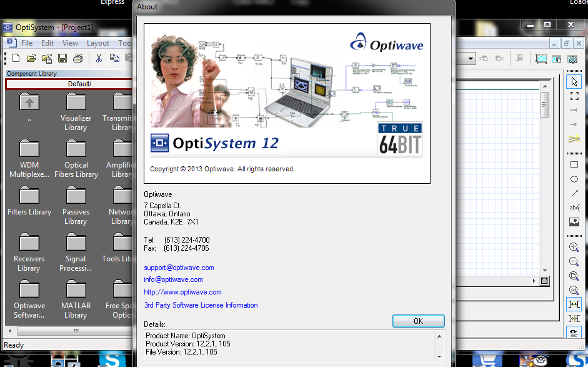Screen dimensions: 588x367
Task: Click the cyan layout with window toolbar icon
Action: click(x=557, y=59)
